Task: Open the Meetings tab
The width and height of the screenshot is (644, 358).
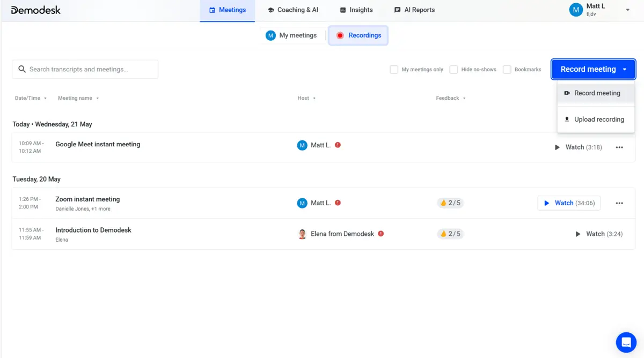Action: 228,10
